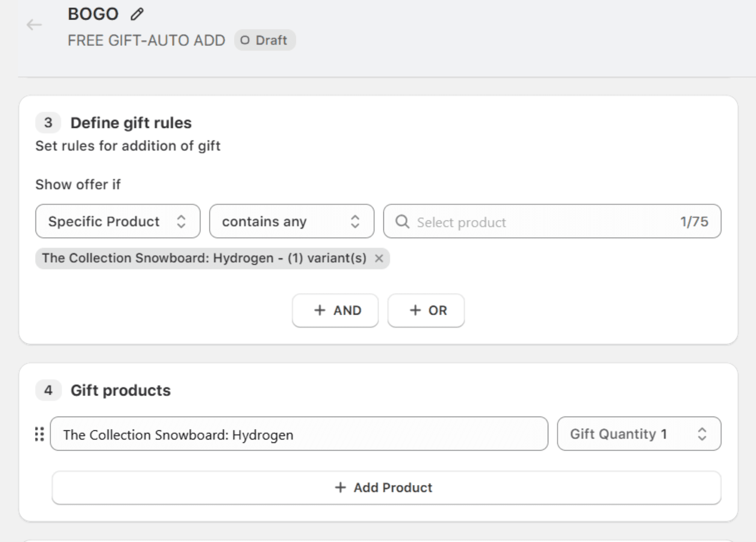Click the 1/75 product counter
Image resolution: width=756 pixels, height=542 pixels.
tap(694, 222)
